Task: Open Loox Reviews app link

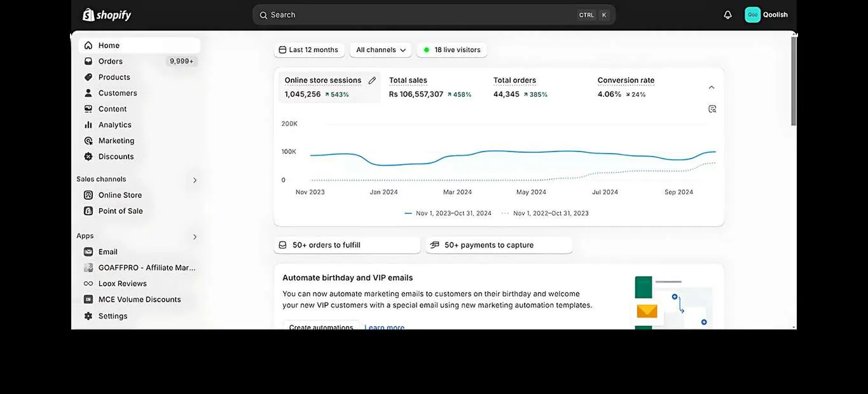Action: coord(139,283)
